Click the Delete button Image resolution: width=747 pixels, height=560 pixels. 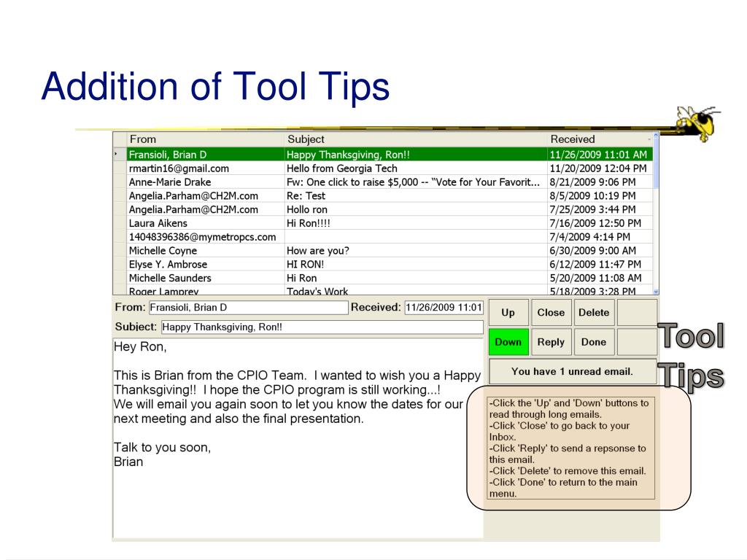coord(594,312)
